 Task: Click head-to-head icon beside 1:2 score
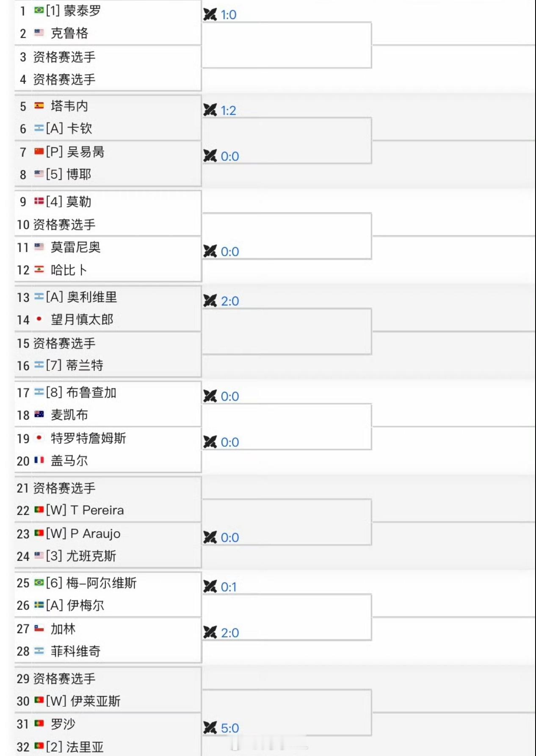point(210,111)
